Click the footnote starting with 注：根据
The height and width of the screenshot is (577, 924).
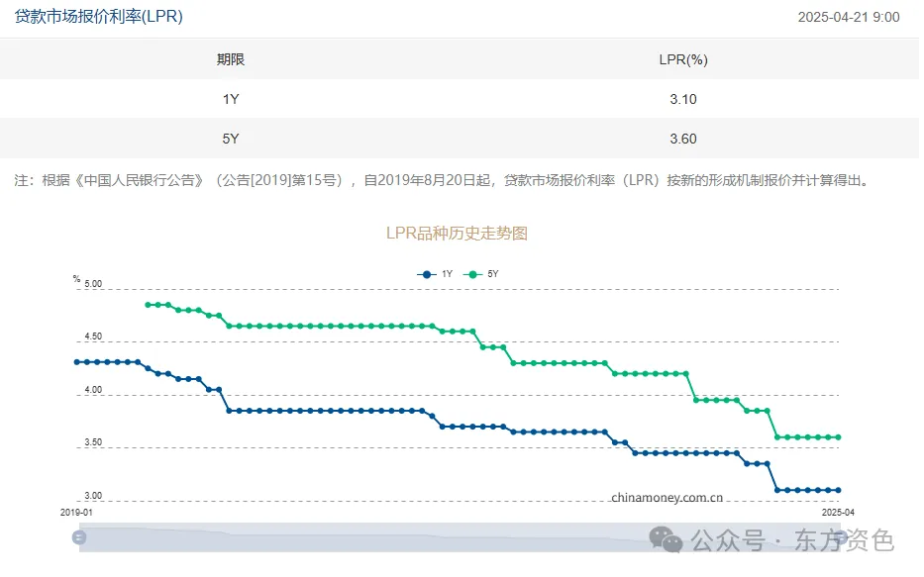click(443, 180)
